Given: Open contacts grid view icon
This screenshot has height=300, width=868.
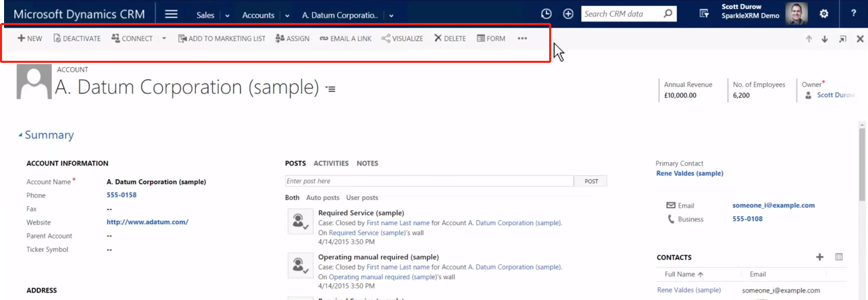Looking at the screenshot, I should click(x=839, y=257).
